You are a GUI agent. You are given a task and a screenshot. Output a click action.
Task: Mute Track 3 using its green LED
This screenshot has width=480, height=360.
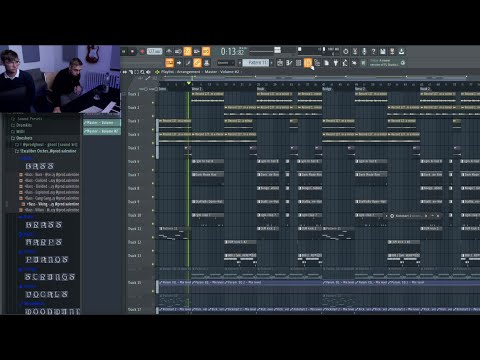point(153,130)
